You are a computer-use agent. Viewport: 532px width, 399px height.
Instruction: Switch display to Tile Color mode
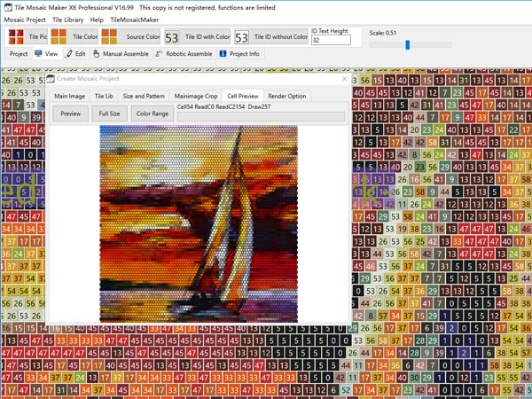[74, 36]
